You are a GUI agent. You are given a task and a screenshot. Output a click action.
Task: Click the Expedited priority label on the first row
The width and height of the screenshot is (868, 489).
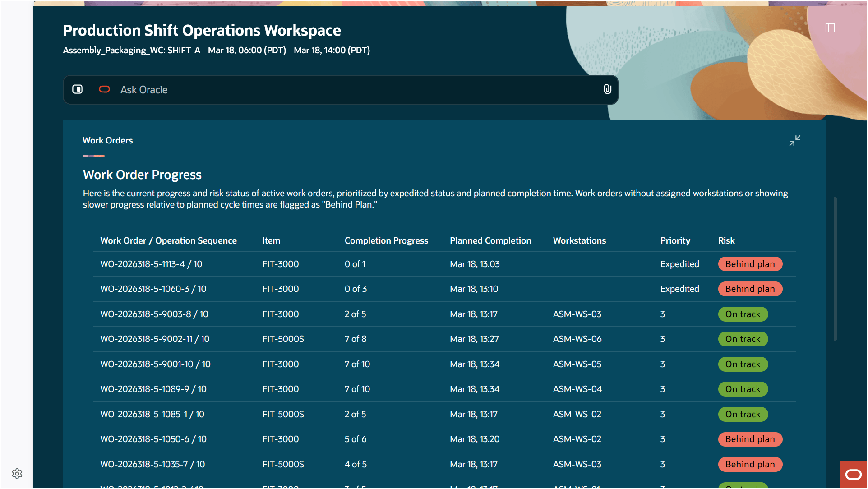click(x=680, y=264)
